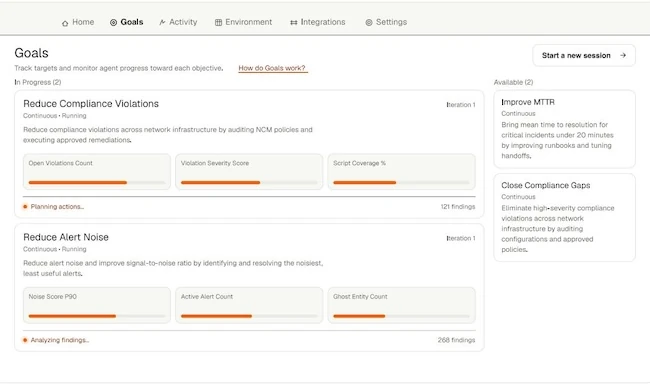Click the Integrations arrows icon
Screen dimensions: 650x385
293,22
